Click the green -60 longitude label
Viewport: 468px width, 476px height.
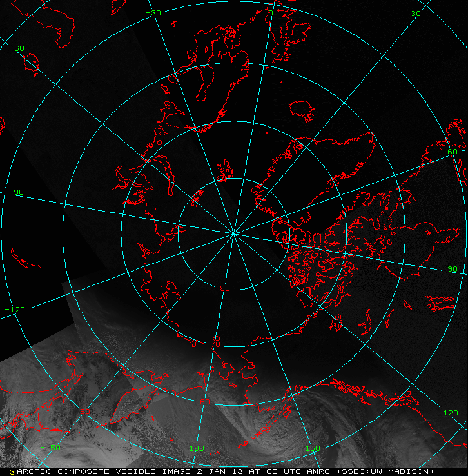[17, 48]
